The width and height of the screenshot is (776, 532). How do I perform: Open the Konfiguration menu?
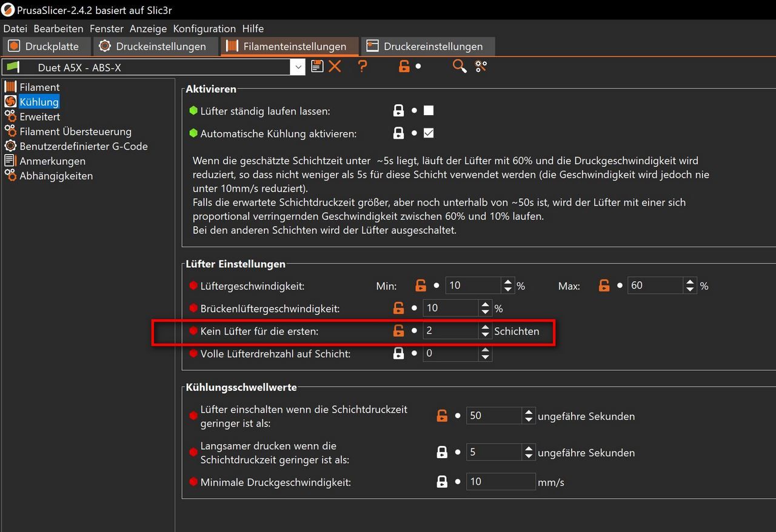tap(204, 28)
